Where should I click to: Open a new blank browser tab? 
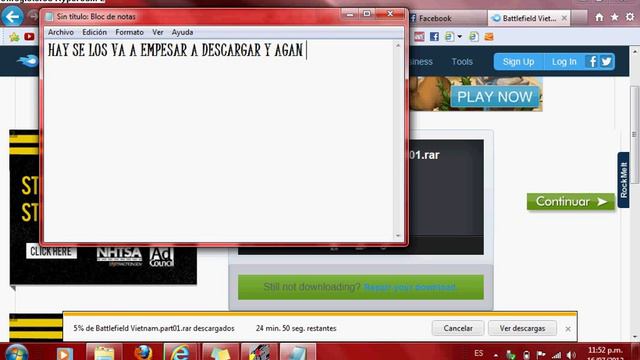point(579,18)
